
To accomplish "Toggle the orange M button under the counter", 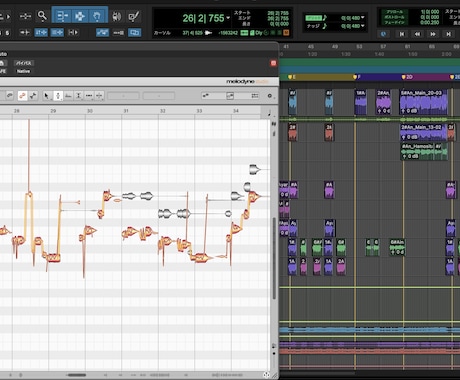I will [286, 33].
